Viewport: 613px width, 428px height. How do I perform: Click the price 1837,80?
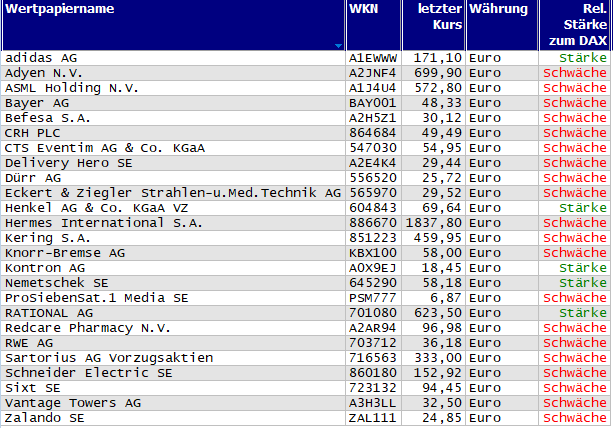tap(434, 223)
